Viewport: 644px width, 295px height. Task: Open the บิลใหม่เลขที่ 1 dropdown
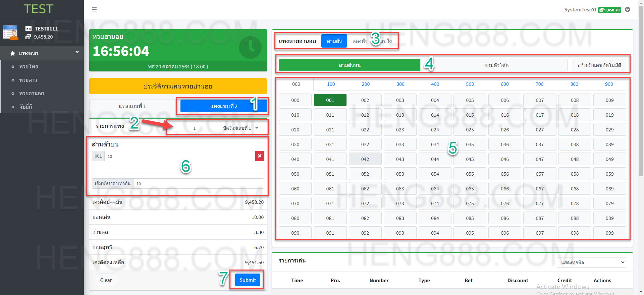[x=239, y=128]
